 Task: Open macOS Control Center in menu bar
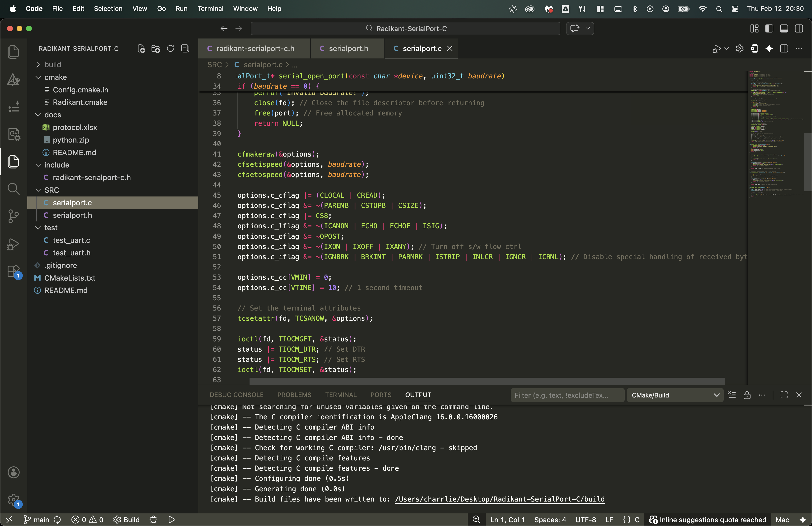(735, 9)
